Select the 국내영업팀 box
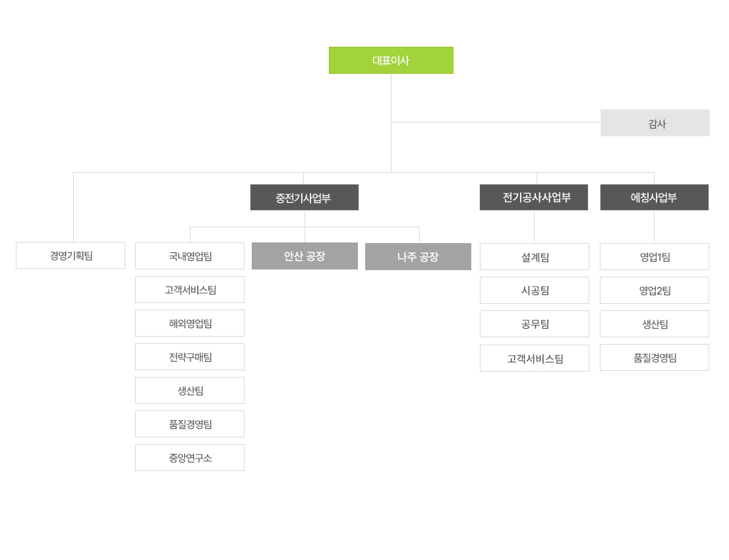The height and width of the screenshot is (560, 729). pyautogui.click(x=190, y=256)
